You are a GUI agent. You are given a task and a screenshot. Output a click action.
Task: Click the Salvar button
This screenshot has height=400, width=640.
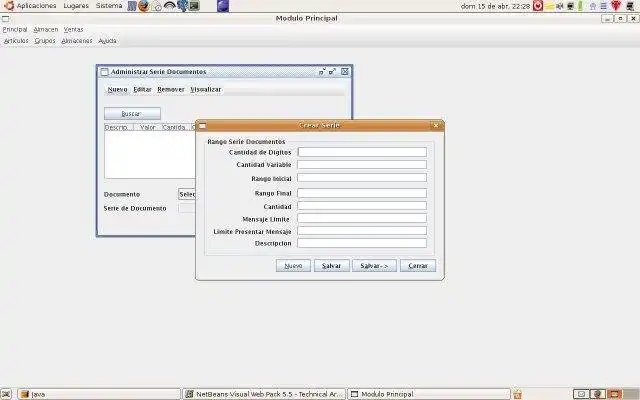(331, 266)
